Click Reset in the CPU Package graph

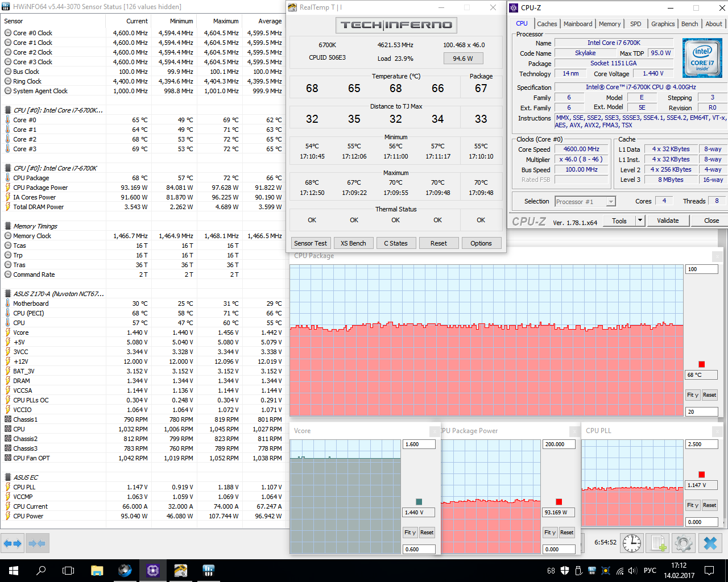point(710,395)
